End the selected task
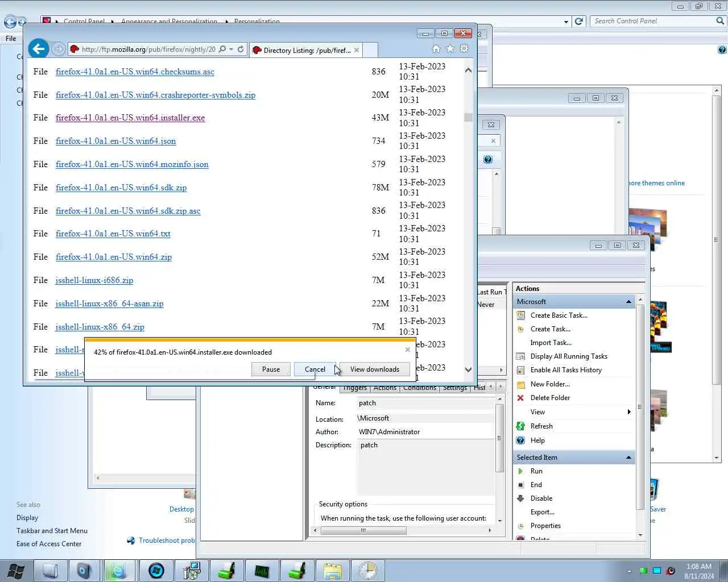The image size is (728, 582). tap(536, 485)
